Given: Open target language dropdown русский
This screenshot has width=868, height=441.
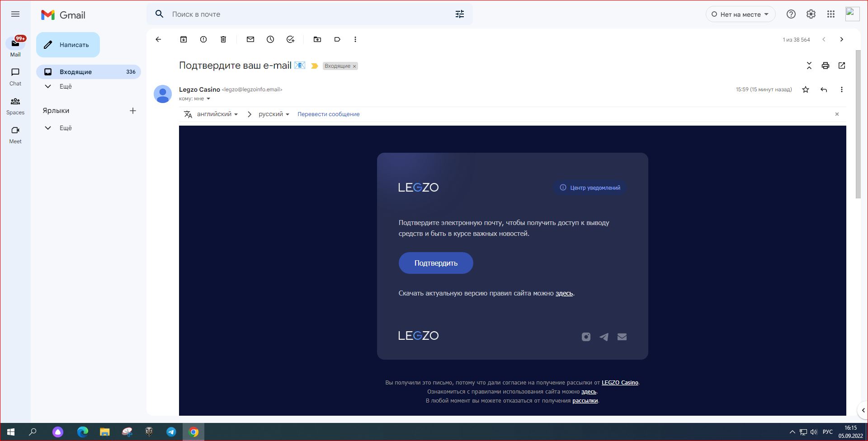Looking at the screenshot, I should pos(274,114).
